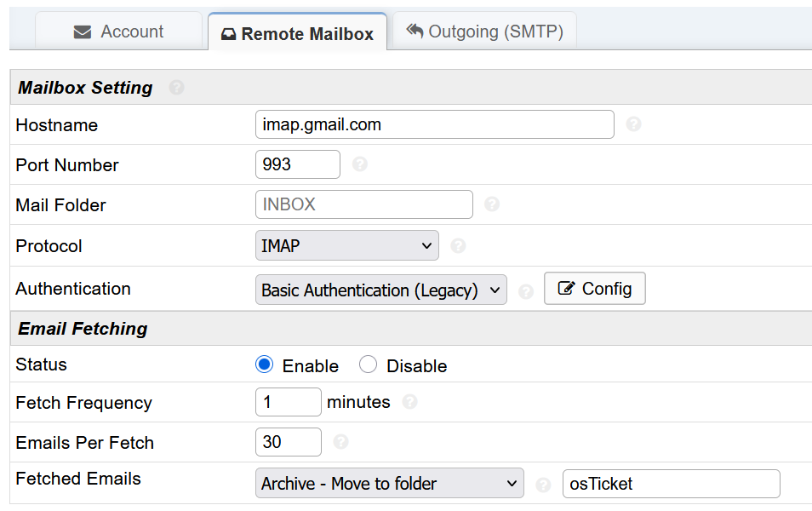This screenshot has width=812, height=511.
Task: Click help icon beside Fetch Frequency minutes
Action: [409, 402]
